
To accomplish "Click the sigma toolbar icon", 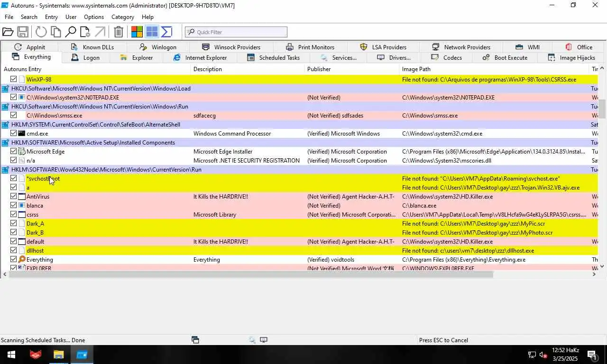I will pos(166,32).
